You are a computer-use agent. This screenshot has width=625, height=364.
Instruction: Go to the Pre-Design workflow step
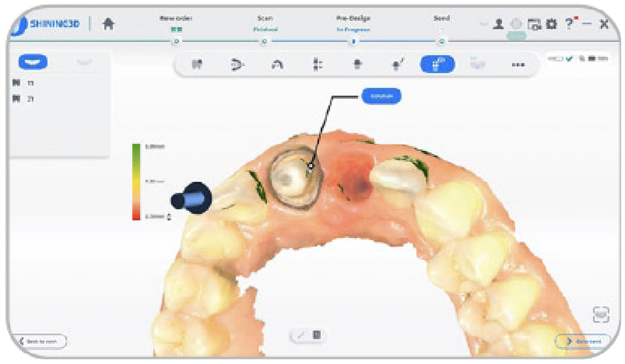pyautogui.click(x=353, y=41)
